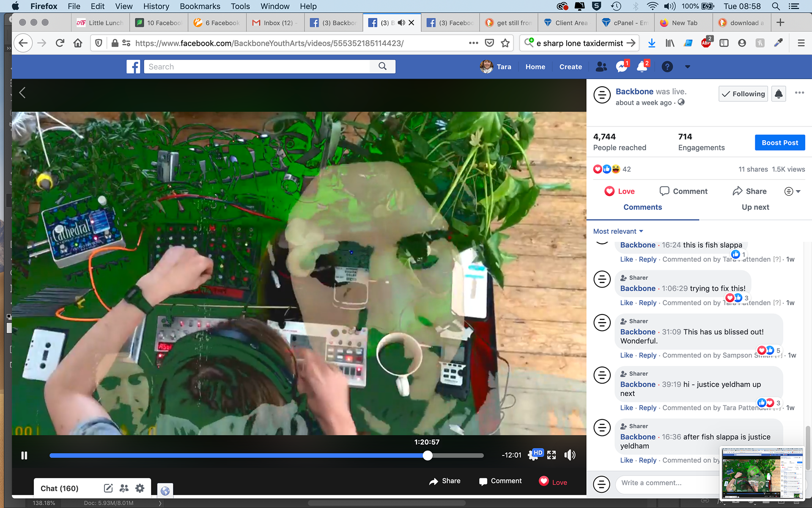Mute the video volume speaker icon
The height and width of the screenshot is (508, 812).
coord(570,455)
